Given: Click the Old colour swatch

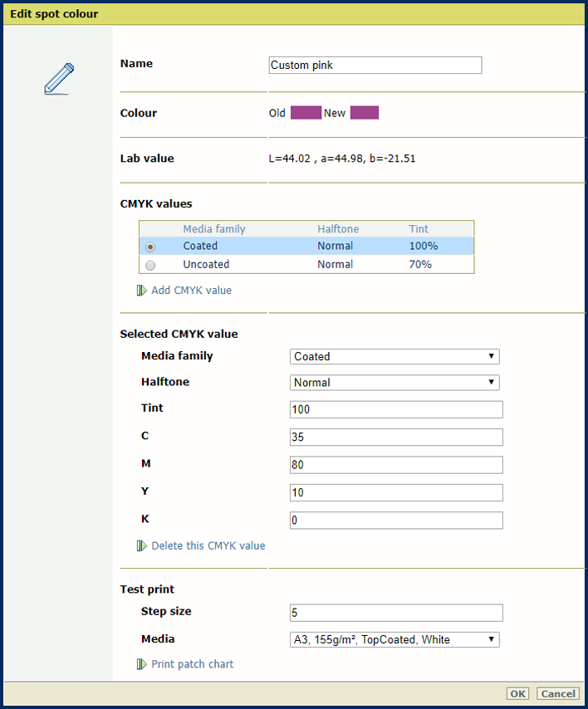Looking at the screenshot, I should tap(306, 113).
